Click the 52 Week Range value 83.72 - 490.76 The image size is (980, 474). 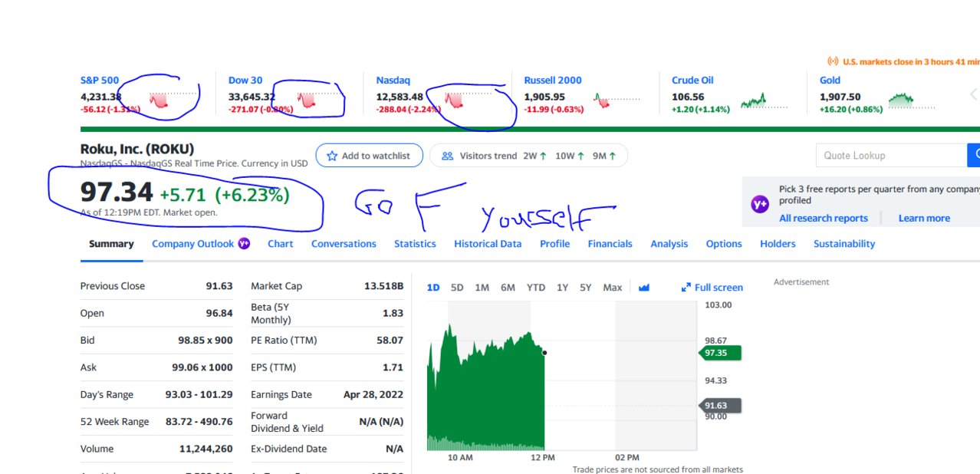(x=198, y=421)
